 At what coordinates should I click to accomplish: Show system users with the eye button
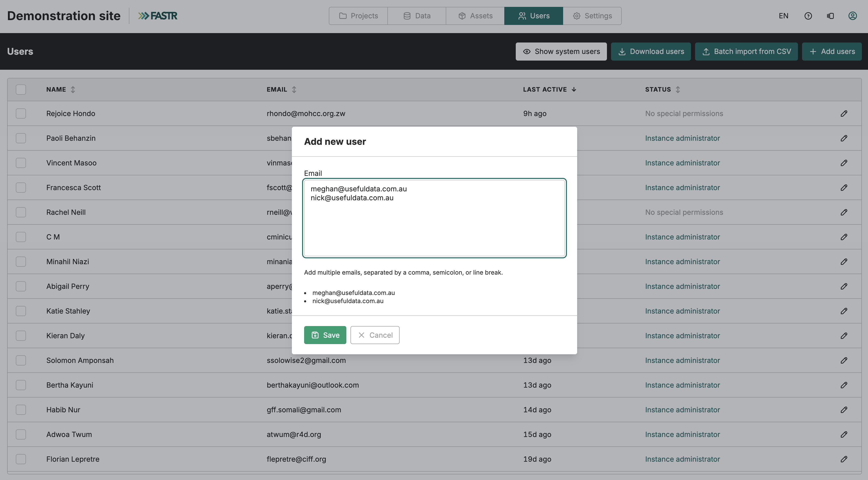click(x=561, y=51)
